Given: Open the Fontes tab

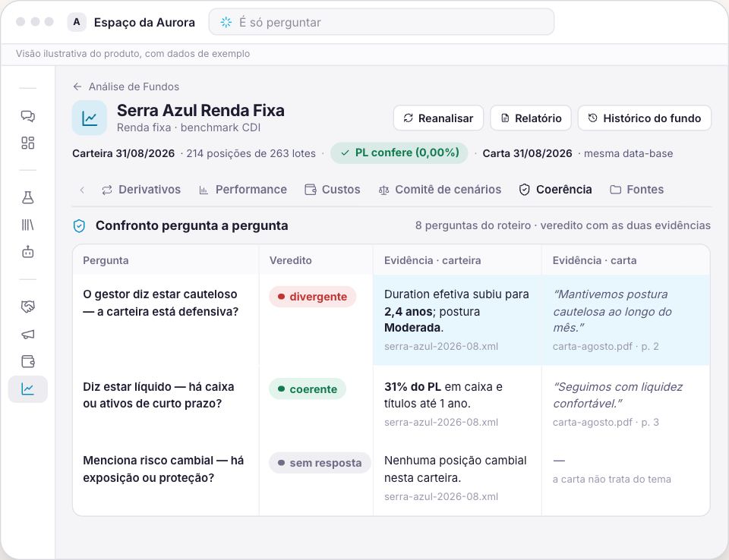Looking at the screenshot, I should 637,190.
